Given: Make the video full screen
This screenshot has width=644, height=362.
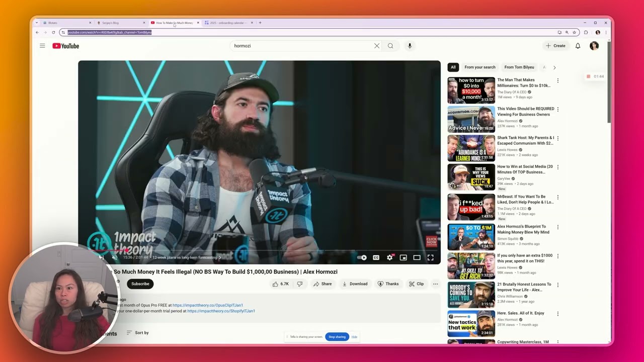Looking at the screenshot, I should click(x=430, y=257).
